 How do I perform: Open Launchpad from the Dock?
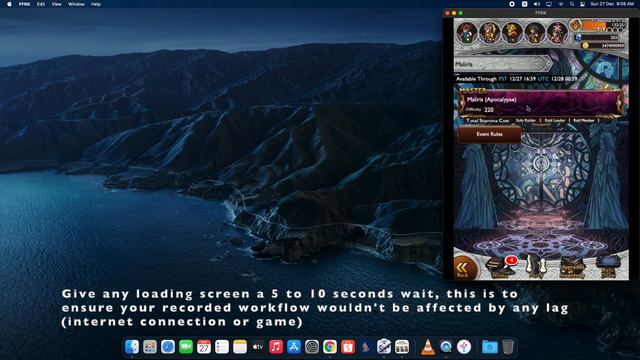(x=150, y=347)
